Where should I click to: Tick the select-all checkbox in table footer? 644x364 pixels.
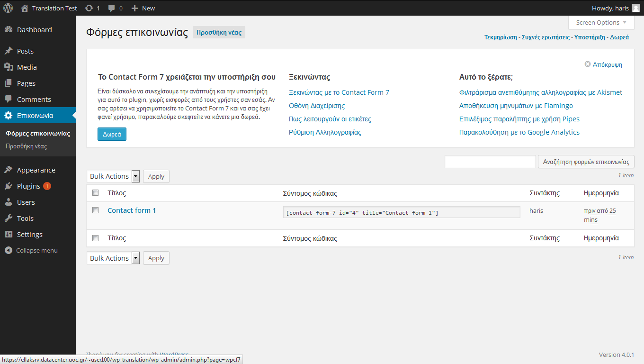95,237
